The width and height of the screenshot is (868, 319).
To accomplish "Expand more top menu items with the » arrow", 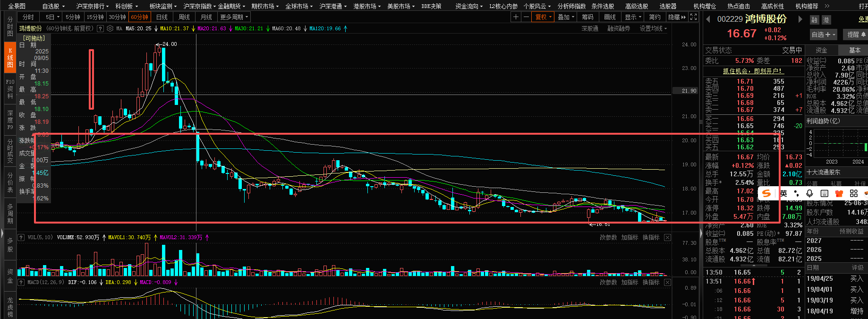I will (x=827, y=6).
